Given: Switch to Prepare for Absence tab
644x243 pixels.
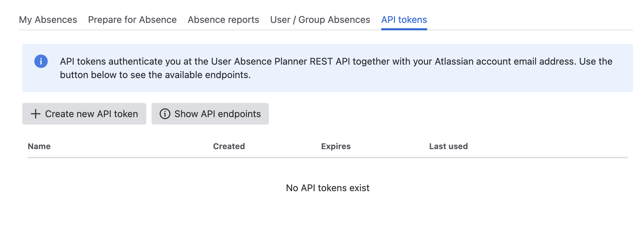Looking at the screenshot, I should (132, 20).
